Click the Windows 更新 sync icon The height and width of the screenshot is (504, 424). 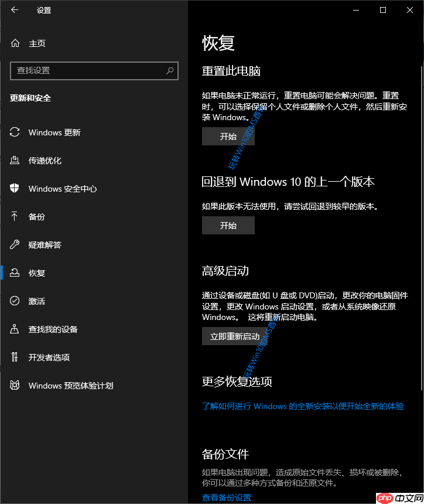point(15,132)
